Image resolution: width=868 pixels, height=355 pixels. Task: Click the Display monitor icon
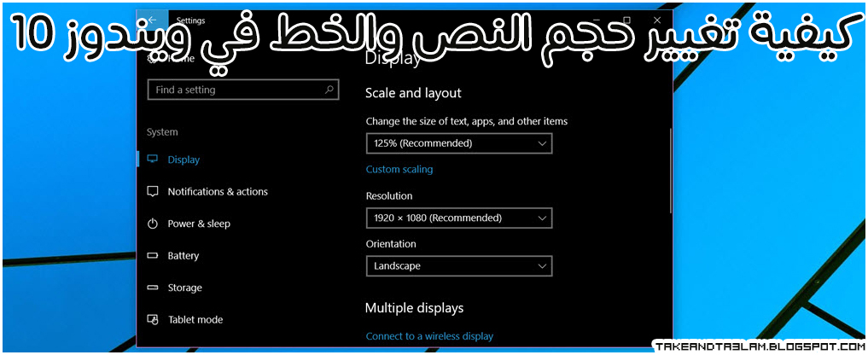[x=152, y=160]
